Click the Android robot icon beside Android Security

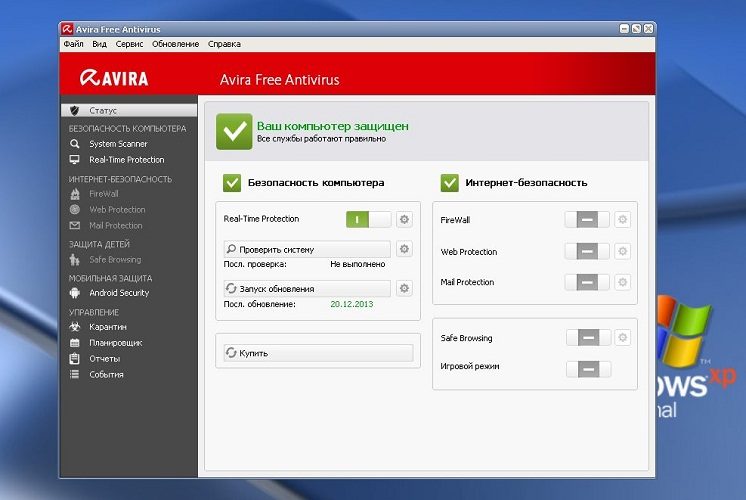(74, 293)
